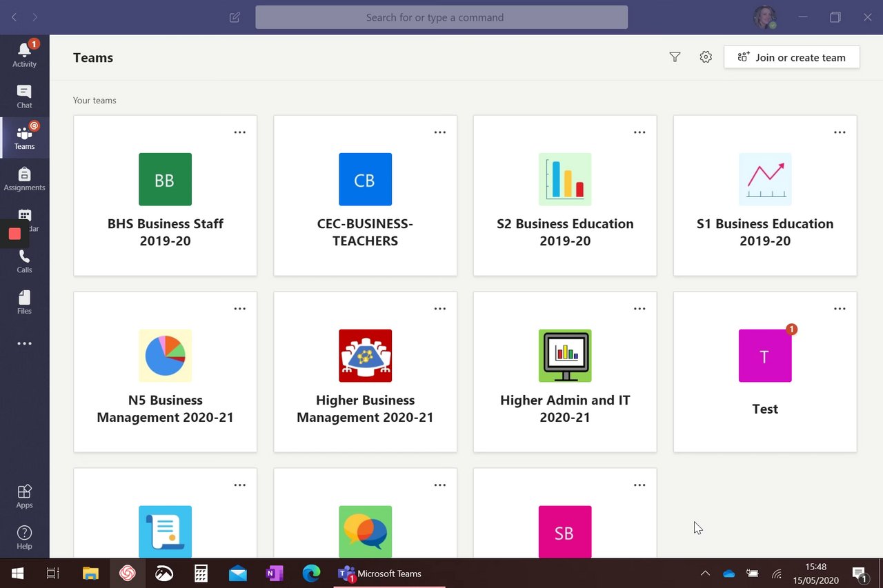The width and height of the screenshot is (883, 588).
Task: Select Teams in the left rail
Action: coord(24,138)
